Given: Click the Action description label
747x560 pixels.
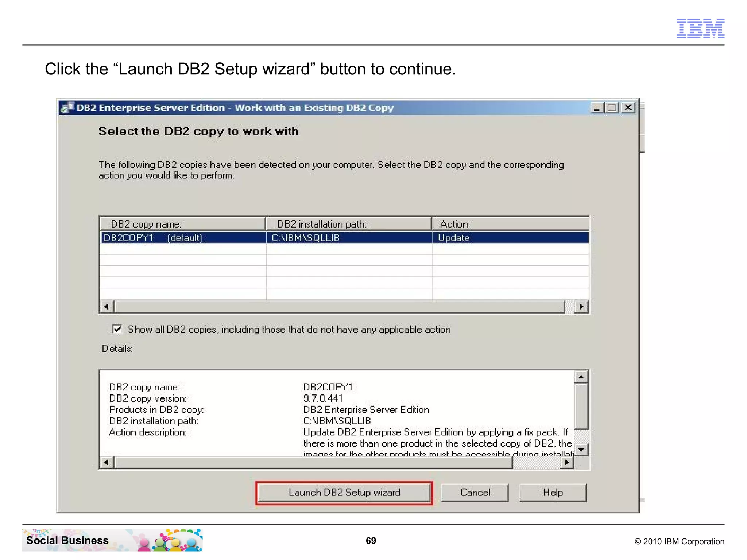Looking at the screenshot, I should point(148,432).
